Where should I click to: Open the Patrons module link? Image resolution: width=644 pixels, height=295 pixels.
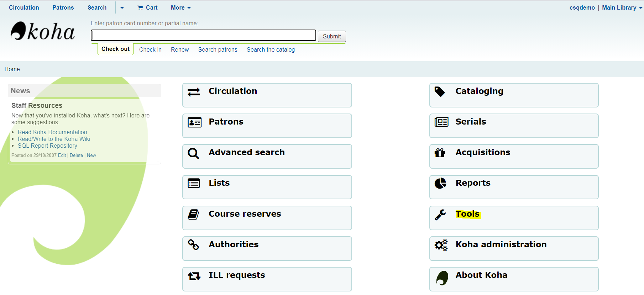click(x=267, y=126)
